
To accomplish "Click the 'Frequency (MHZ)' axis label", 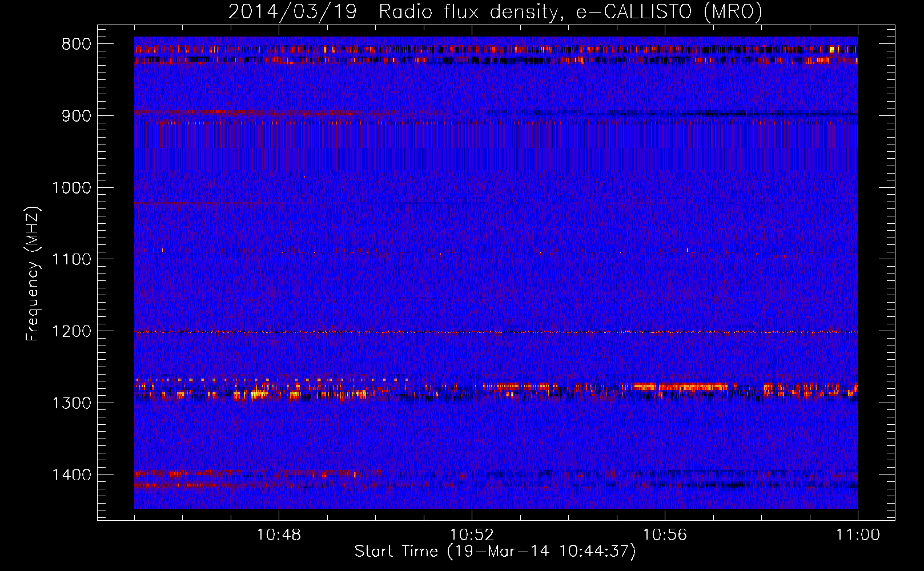I will click(33, 274).
